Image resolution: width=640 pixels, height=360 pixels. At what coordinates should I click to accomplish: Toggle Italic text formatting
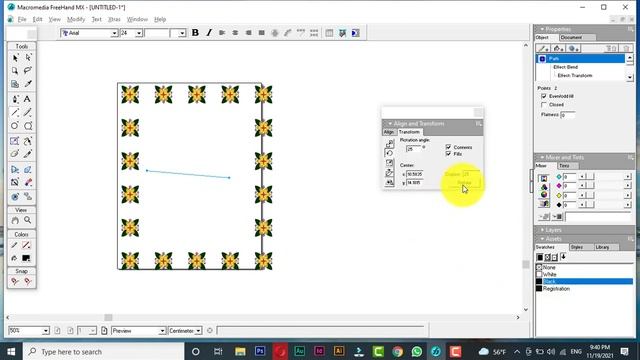pyautogui.click(x=209, y=33)
